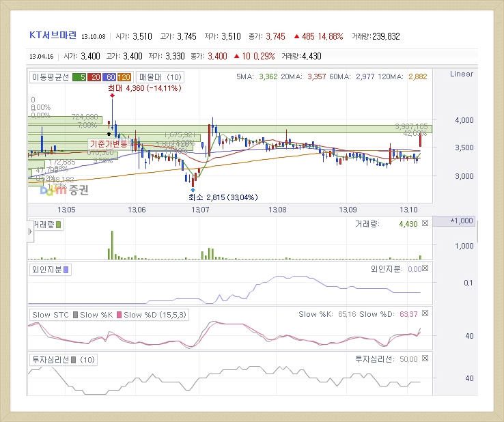Click the 13.10 date axis label
The height and width of the screenshot is (422, 504).
pyautogui.click(x=408, y=210)
